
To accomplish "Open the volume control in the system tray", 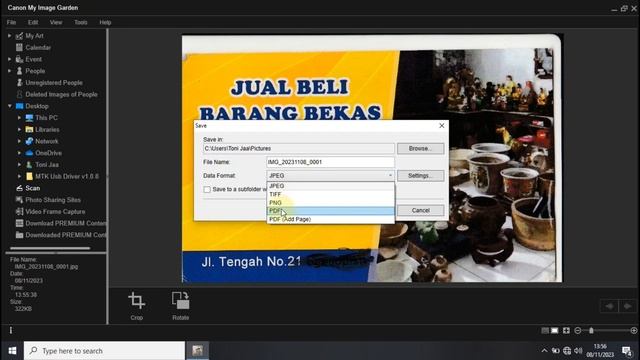I will (578, 351).
